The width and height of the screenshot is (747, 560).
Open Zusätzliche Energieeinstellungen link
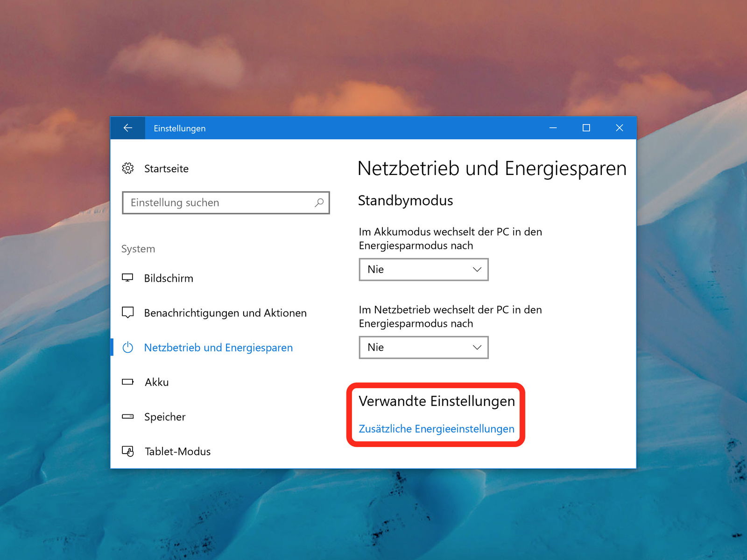[x=437, y=429]
